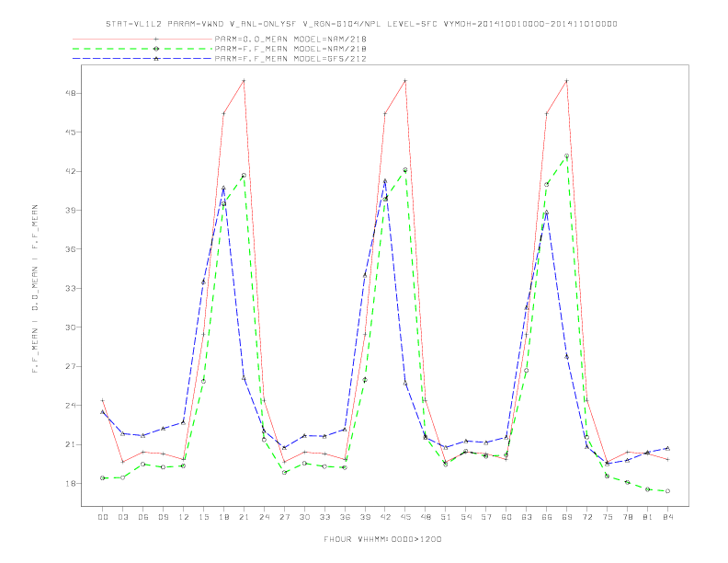
Task: Click y-axis tick value 39
Action: tap(72, 210)
